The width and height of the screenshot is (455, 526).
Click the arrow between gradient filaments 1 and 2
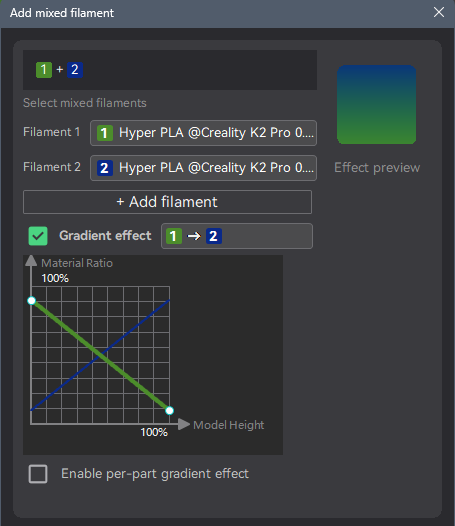[x=194, y=236]
